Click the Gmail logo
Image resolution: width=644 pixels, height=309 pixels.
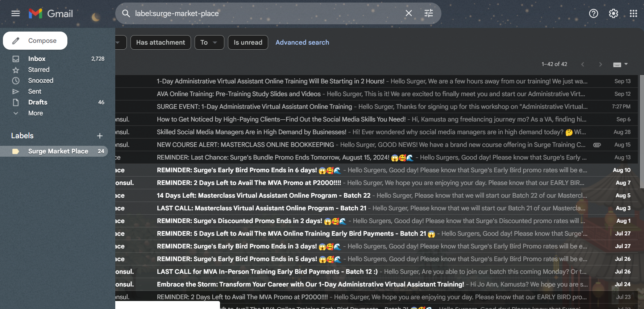(51, 13)
